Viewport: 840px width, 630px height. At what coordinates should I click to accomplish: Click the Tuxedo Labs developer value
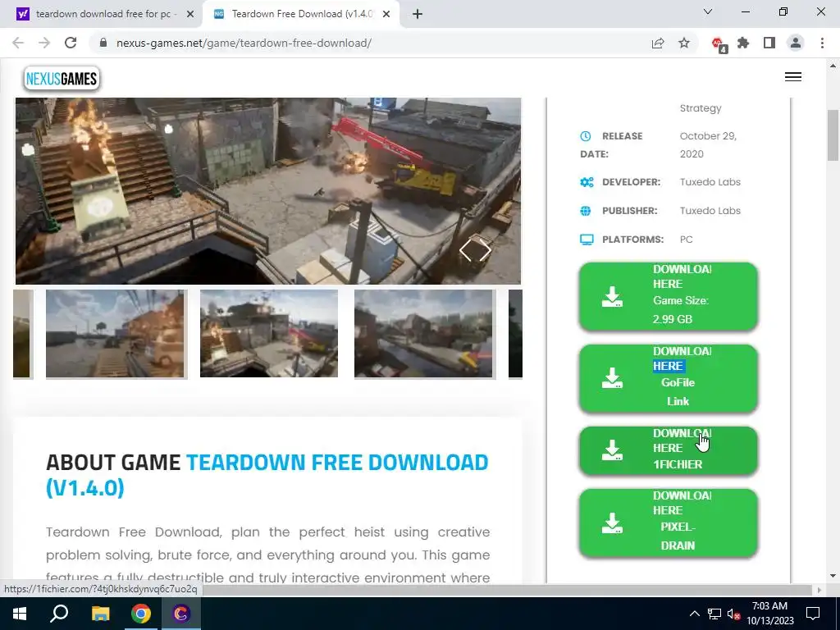[710, 182]
